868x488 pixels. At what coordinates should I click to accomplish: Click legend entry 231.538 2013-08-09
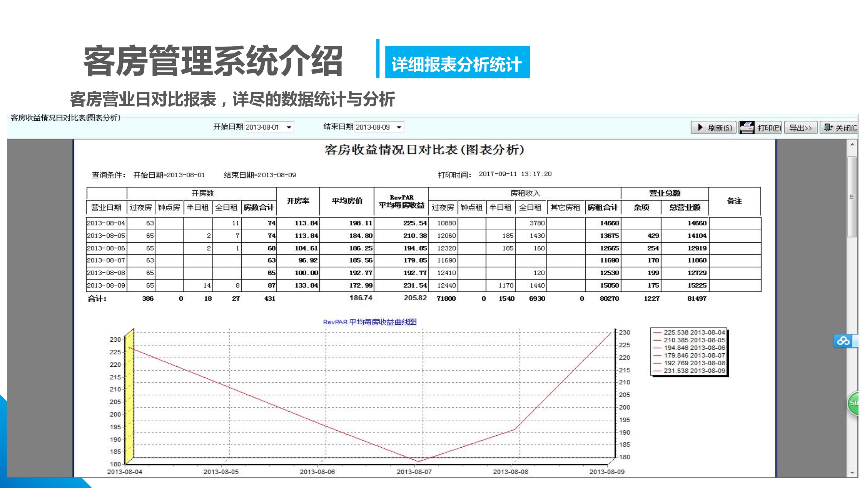click(694, 371)
